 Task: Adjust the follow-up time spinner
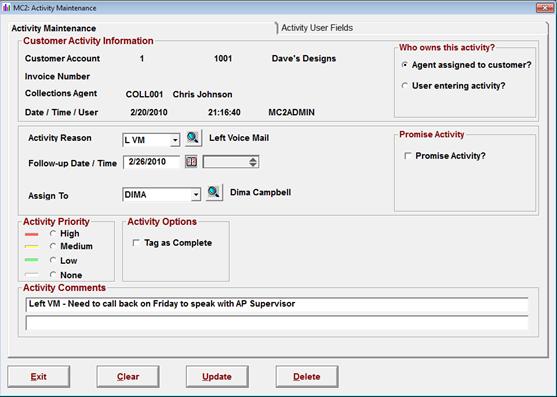click(253, 162)
